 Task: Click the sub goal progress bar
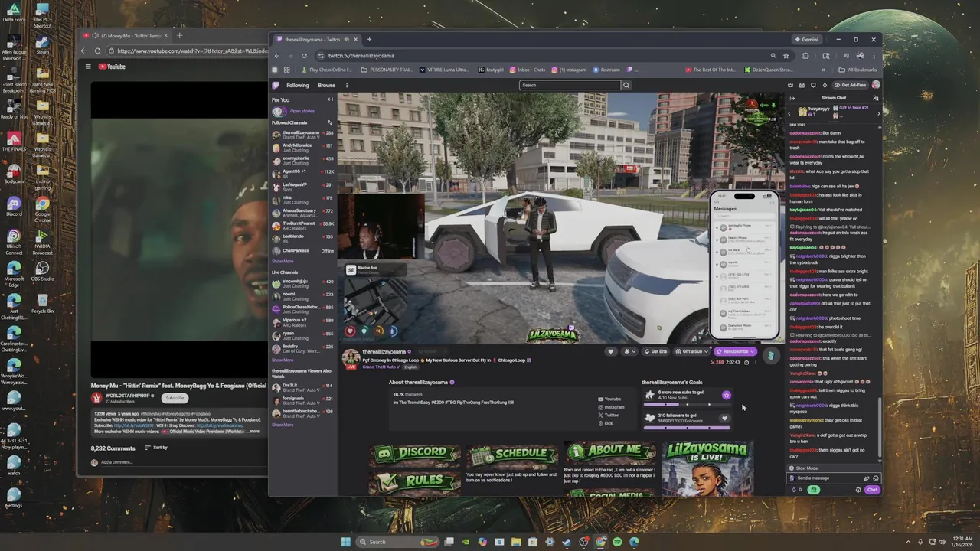tap(687, 404)
